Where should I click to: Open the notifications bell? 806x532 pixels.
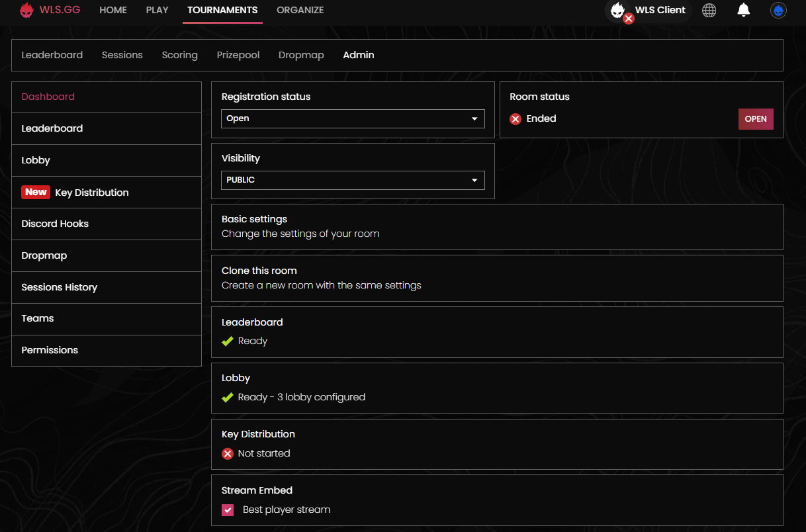[x=743, y=10]
